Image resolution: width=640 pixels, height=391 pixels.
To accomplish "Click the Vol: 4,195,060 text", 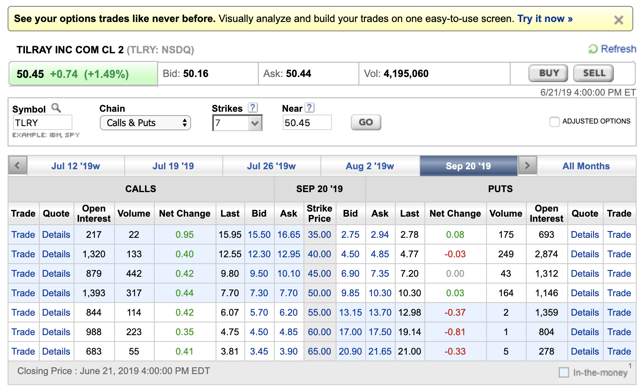I will pyautogui.click(x=396, y=73).
